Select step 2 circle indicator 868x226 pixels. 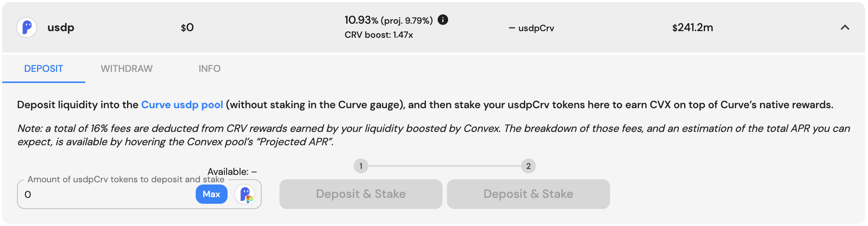coord(528,166)
